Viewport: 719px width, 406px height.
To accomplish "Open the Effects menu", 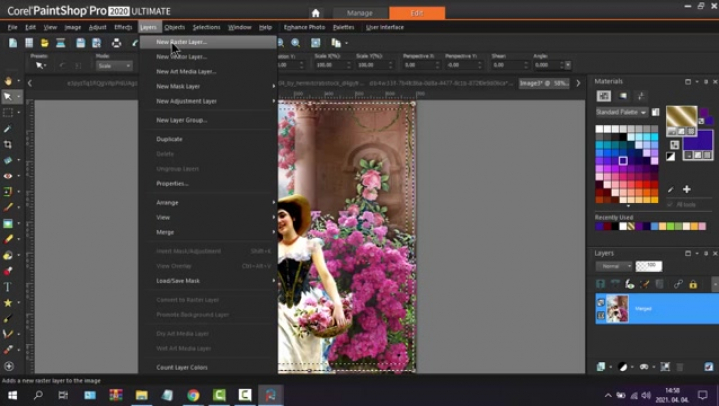I will point(123,27).
